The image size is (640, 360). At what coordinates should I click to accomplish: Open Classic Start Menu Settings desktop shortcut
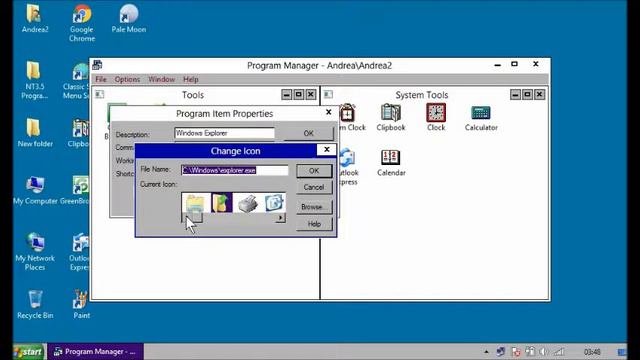coord(76,80)
